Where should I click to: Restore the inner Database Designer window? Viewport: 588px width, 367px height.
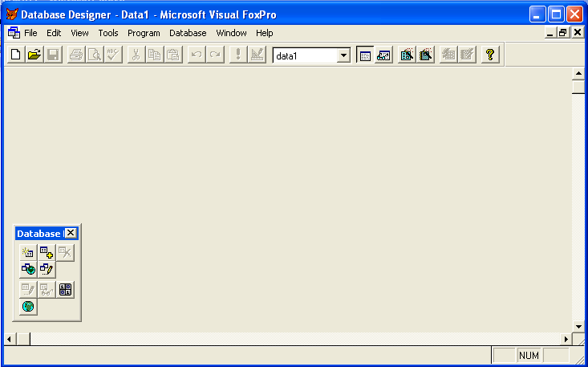[562, 33]
